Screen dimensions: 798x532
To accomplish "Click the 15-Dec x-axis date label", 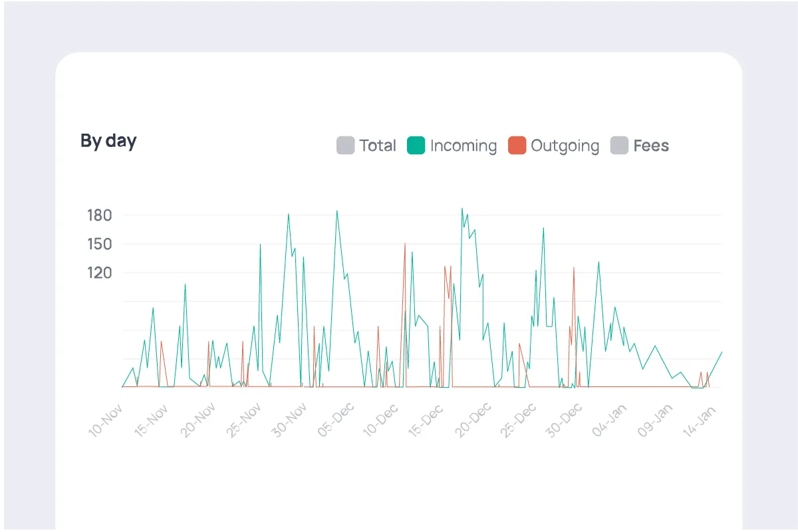I will coord(427,419).
